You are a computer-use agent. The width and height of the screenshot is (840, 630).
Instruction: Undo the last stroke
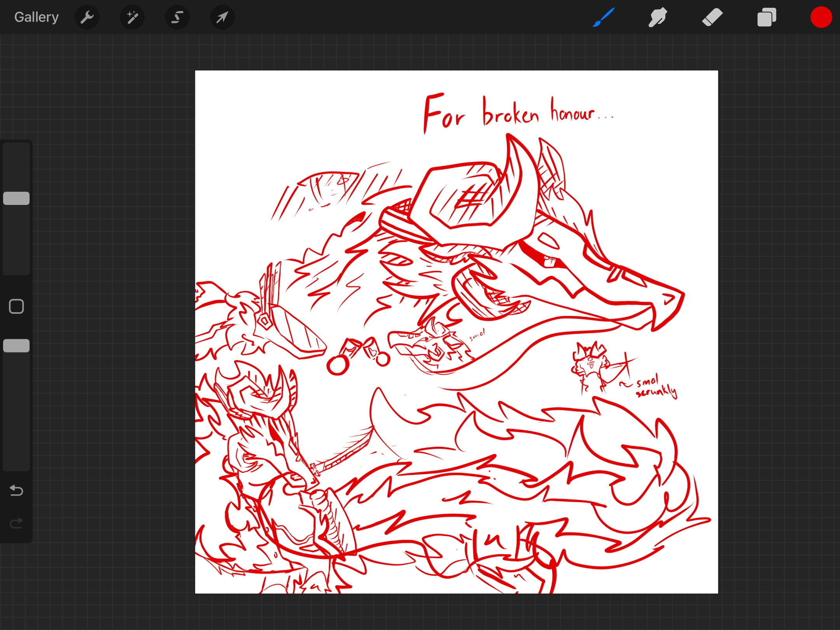(16, 490)
